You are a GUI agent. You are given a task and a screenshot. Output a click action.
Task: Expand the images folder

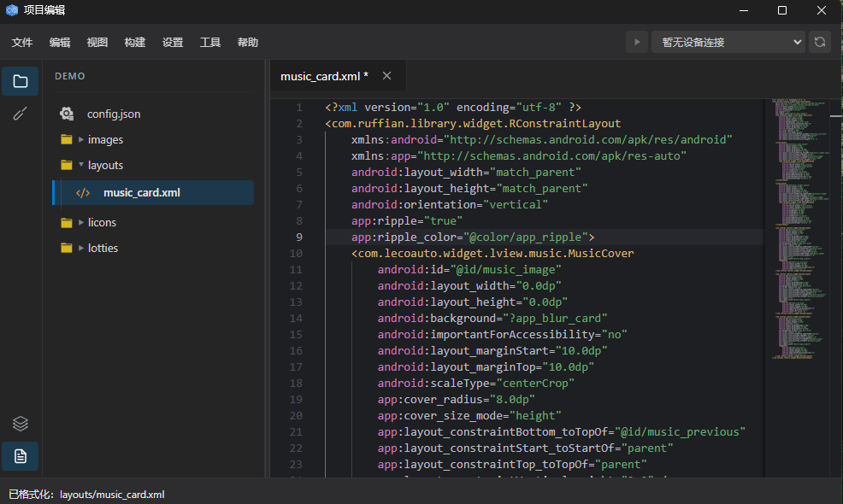(x=81, y=139)
